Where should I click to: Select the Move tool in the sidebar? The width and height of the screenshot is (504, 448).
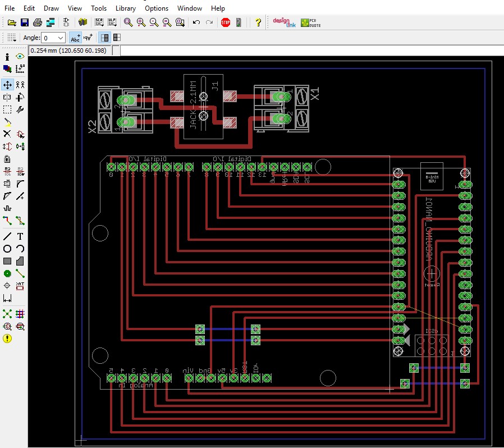tap(7, 85)
